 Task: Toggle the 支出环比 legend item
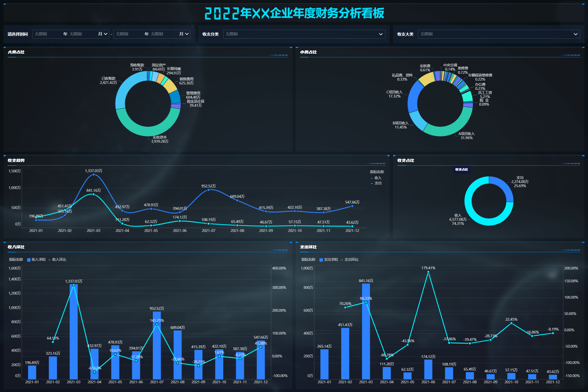click(x=351, y=259)
